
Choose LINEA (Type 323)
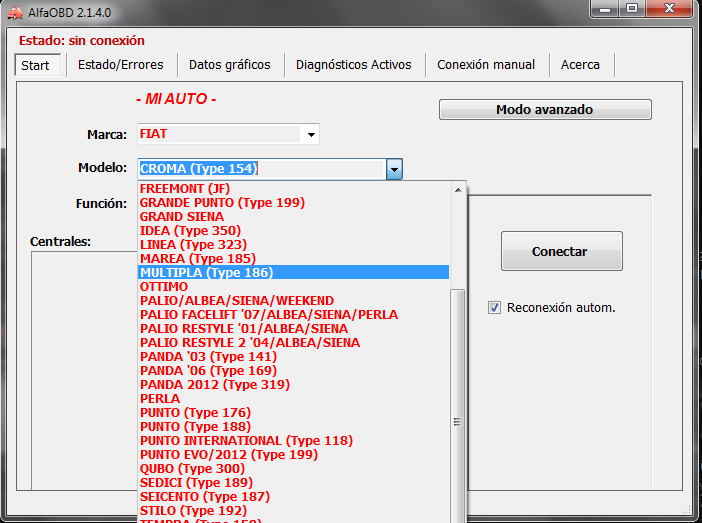point(293,244)
